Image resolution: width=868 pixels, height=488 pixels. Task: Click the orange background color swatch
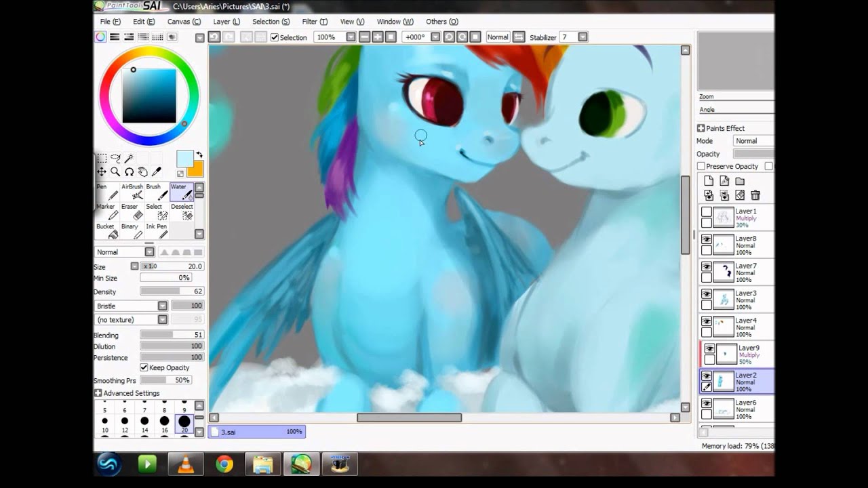coord(197,170)
